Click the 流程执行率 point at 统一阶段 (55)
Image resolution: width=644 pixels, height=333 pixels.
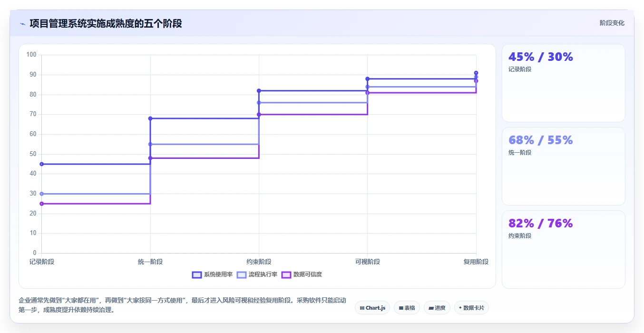point(150,144)
